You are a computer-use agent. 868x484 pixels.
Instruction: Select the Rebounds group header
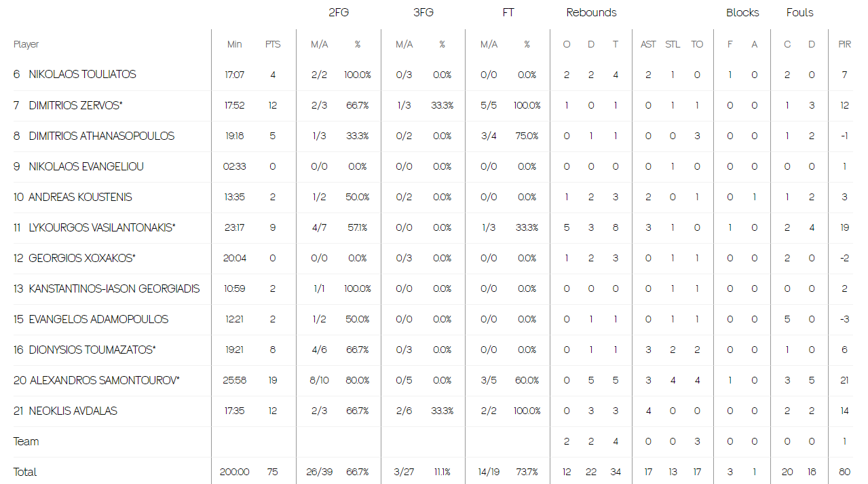click(x=591, y=12)
